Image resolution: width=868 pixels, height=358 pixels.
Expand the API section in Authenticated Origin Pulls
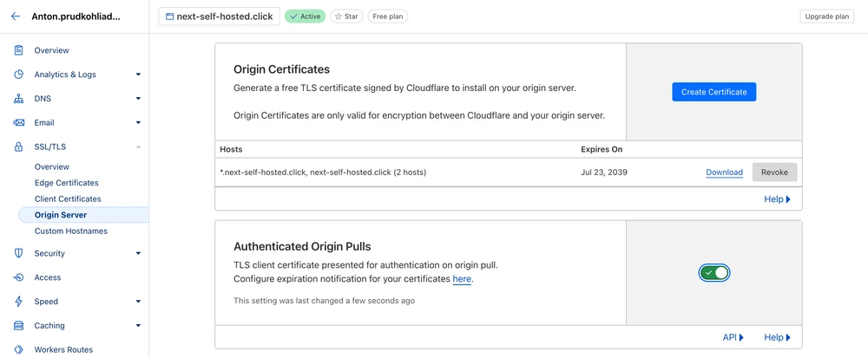click(735, 337)
